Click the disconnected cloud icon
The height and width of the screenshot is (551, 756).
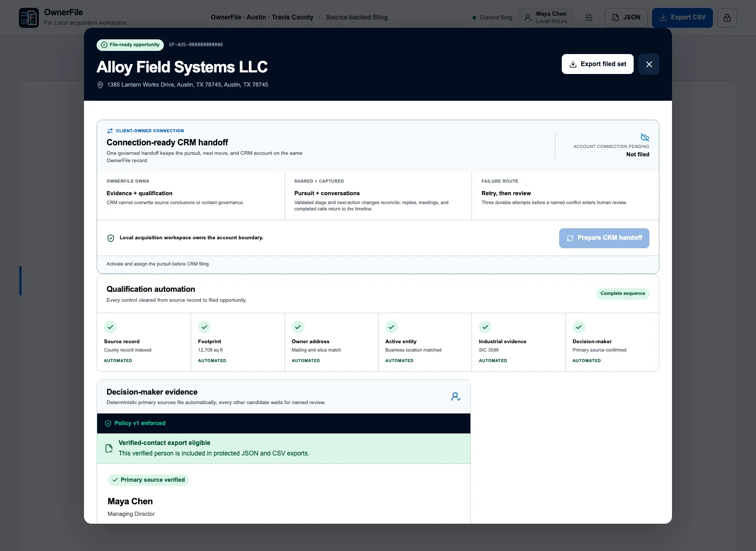[645, 137]
